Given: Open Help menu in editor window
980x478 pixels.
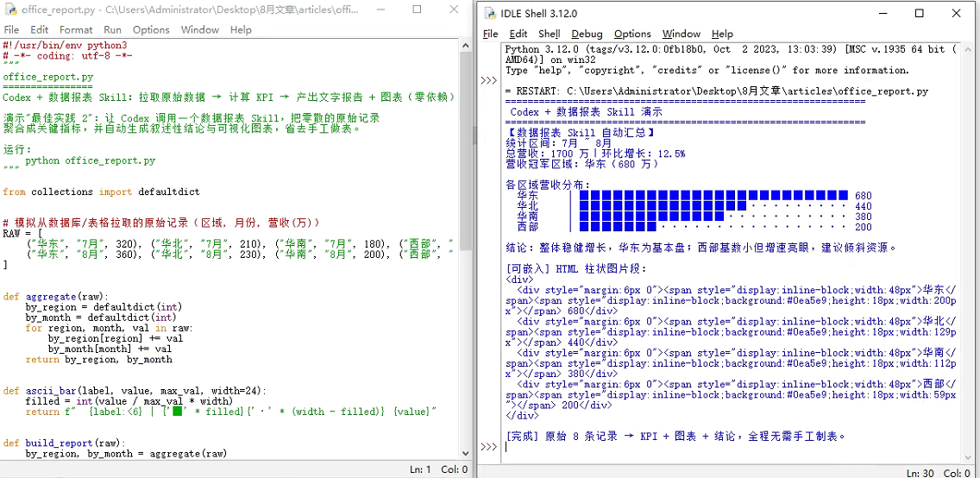Looking at the screenshot, I should (x=241, y=29).
